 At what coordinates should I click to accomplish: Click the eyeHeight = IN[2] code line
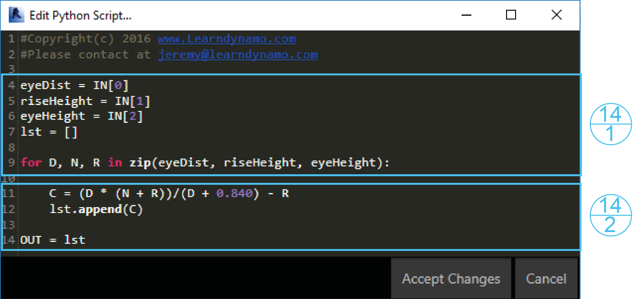[x=82, y=116]
